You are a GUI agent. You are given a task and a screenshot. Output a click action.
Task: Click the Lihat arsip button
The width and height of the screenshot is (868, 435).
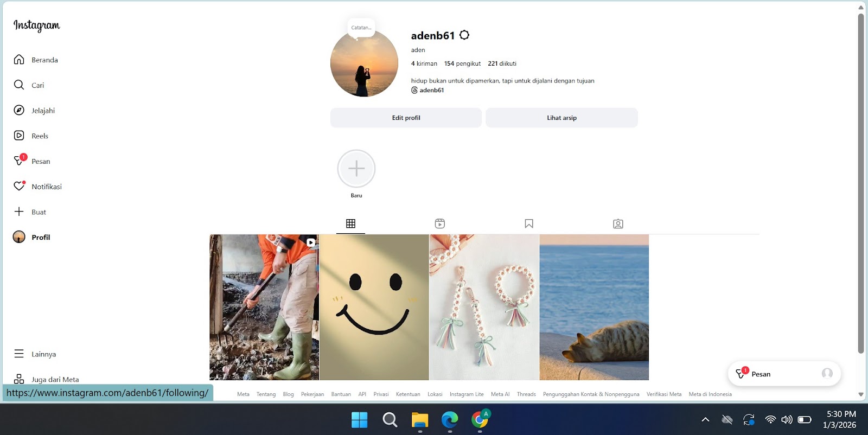[561, 118]
